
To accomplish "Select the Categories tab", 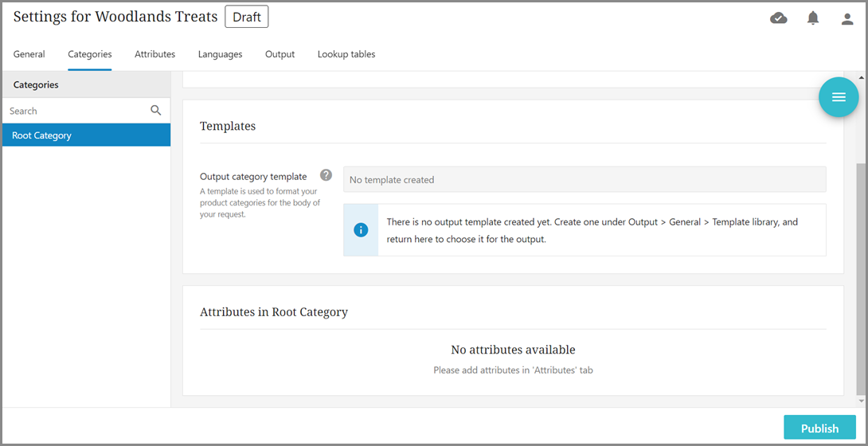I will coord(90,54).
